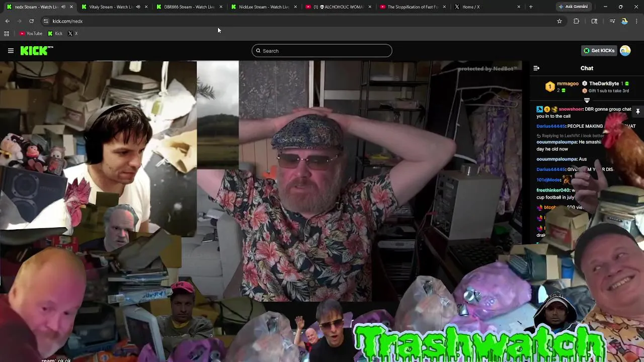Open the media controls toolbar icon
The height and width of the screenshot is (362, 644).
coord(612,21)
